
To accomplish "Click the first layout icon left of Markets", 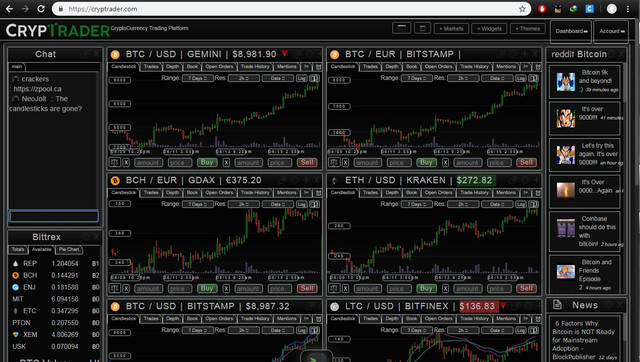I will click(x=401, y=28).
